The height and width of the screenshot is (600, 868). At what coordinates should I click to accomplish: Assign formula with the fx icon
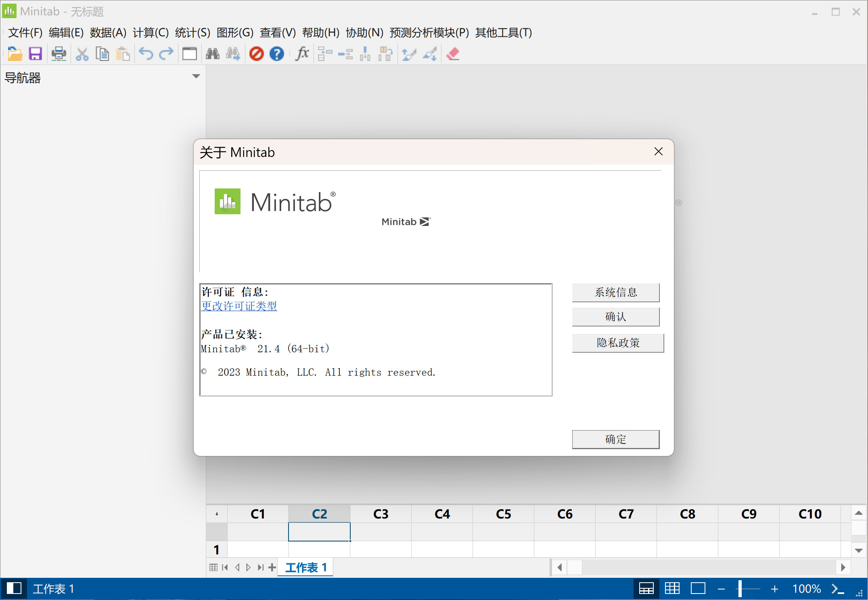coord(302,54)
